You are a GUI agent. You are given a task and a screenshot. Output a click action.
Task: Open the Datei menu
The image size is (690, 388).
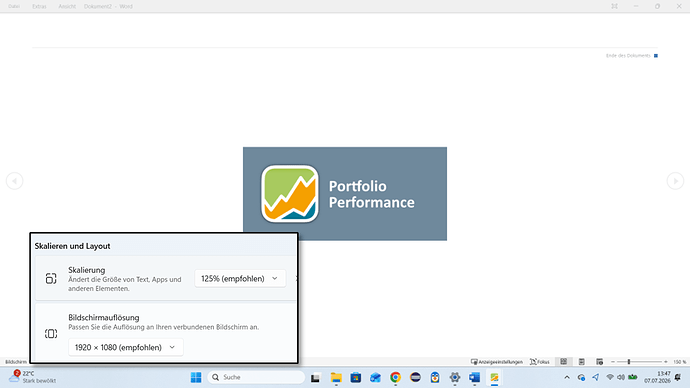tap(14, 6)
